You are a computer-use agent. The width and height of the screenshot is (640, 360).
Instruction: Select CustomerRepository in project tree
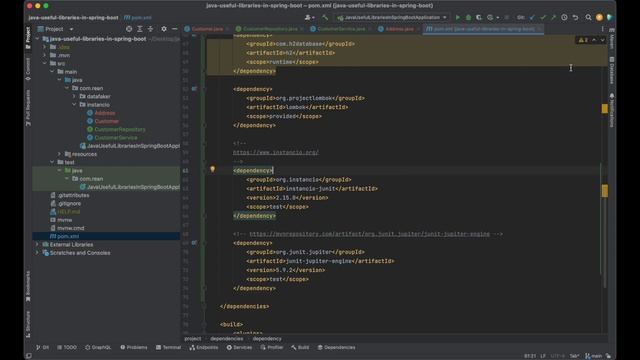tap(120, 129)
